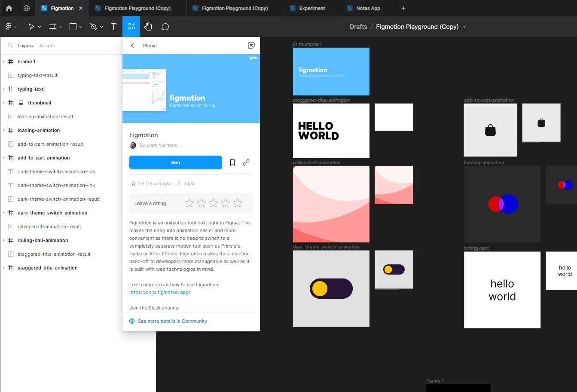577x392 pixels.
Task: Switch to the Experiment tab
Action: pos(312,8)
